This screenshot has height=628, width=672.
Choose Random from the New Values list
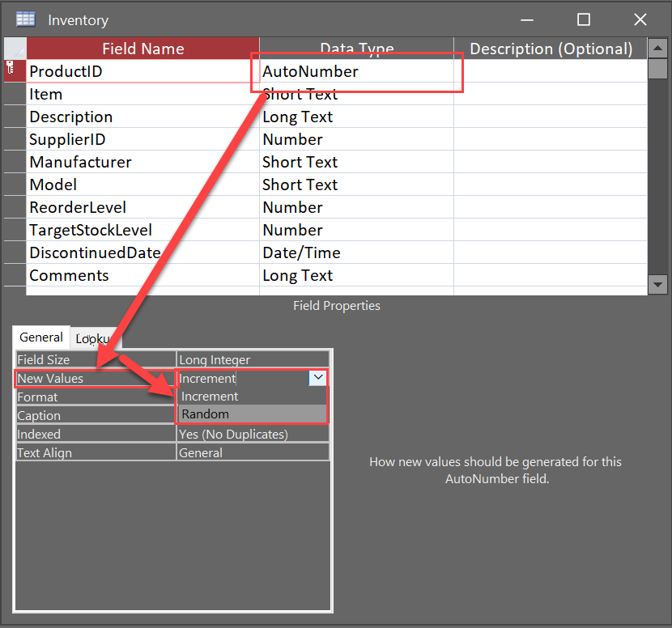pyautogui.click(x=252, y=414)
